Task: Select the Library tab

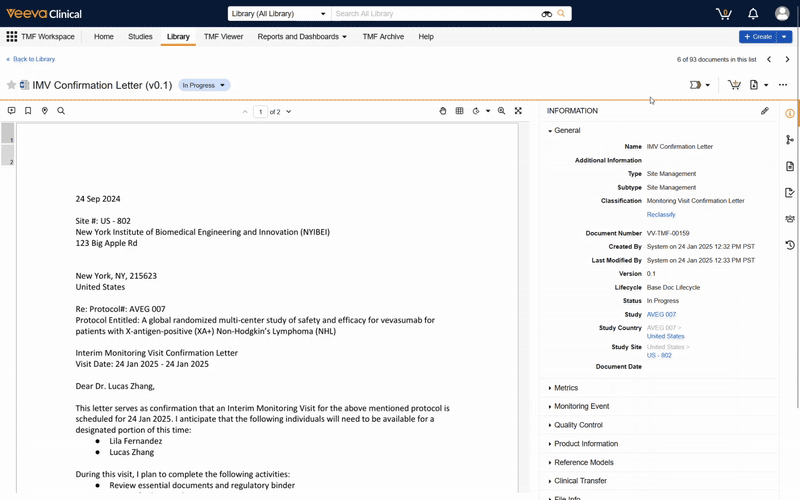Action: 178,37
